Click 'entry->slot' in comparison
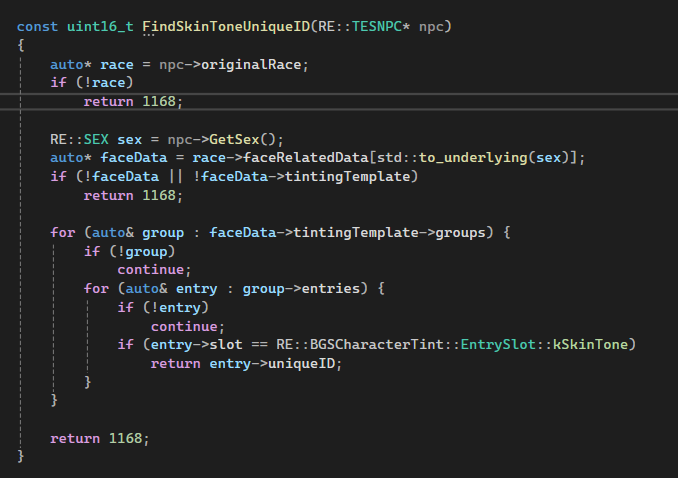This screenshot has width=678, height=478. (196, 345)
